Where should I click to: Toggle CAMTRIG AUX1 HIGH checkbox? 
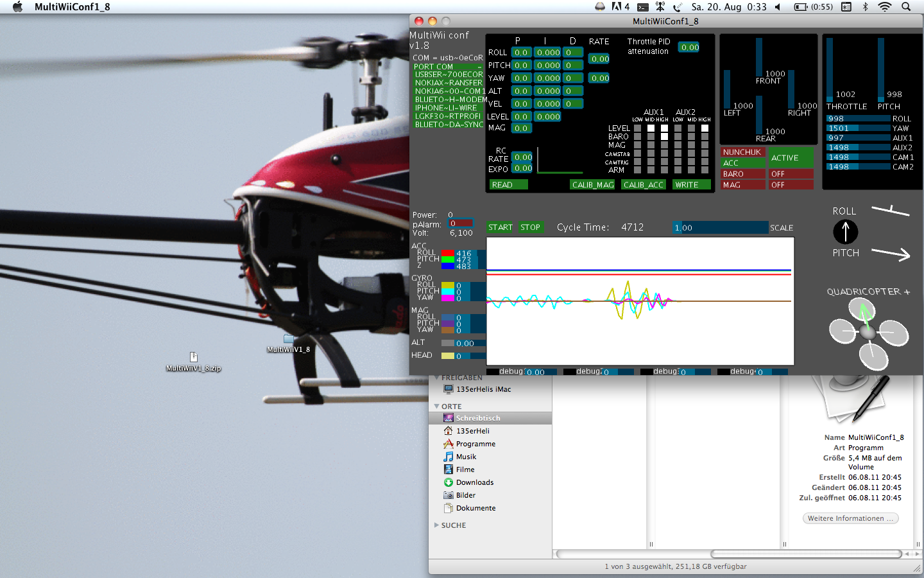coord(664,162)
